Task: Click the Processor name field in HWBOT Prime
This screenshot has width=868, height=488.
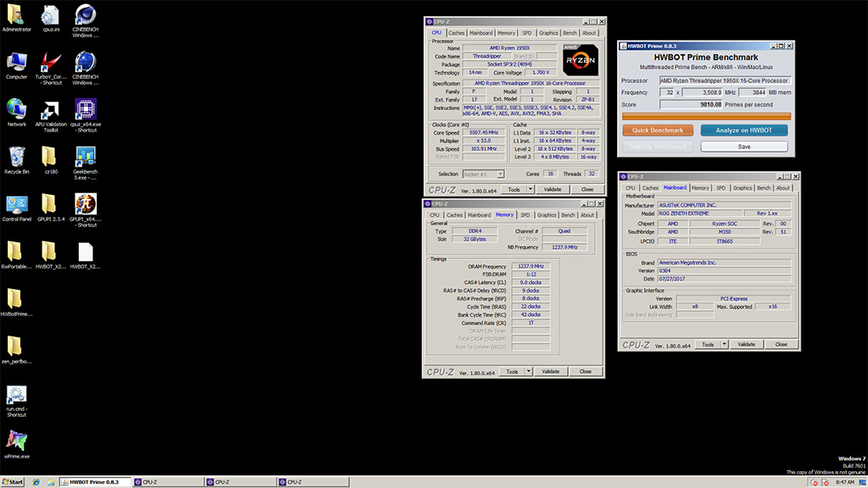Action: click(x=725, y=80)
